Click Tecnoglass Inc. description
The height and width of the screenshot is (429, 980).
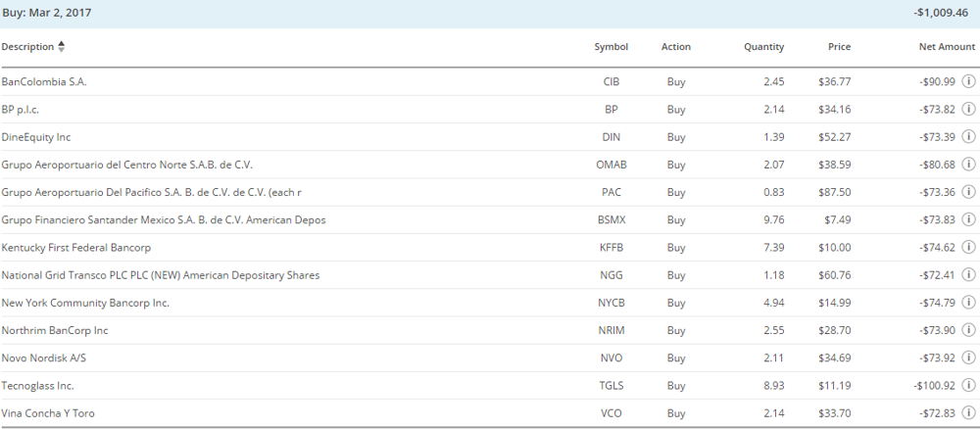[x=37, y=385]
